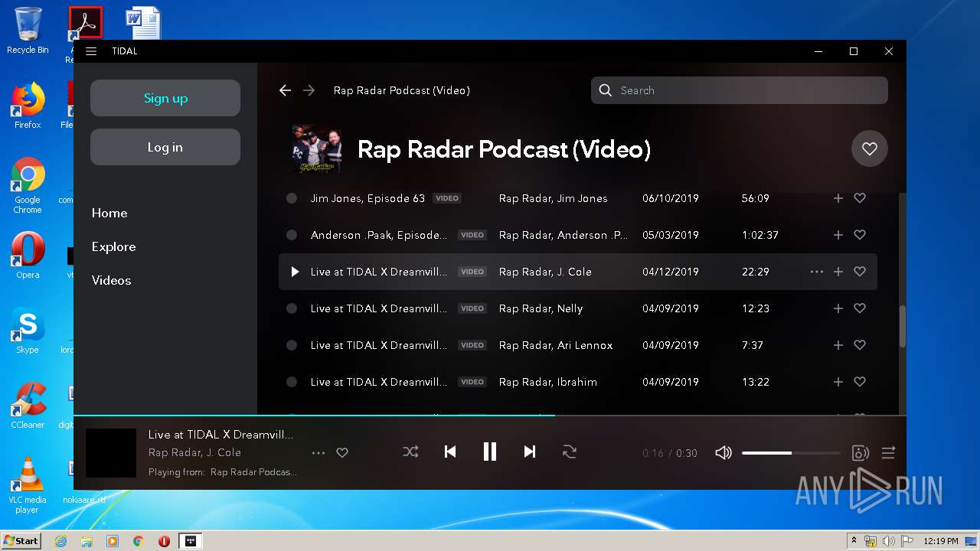Click the Log in button
The height and width of the screenshot is (551, 980).
coord(165,147)
